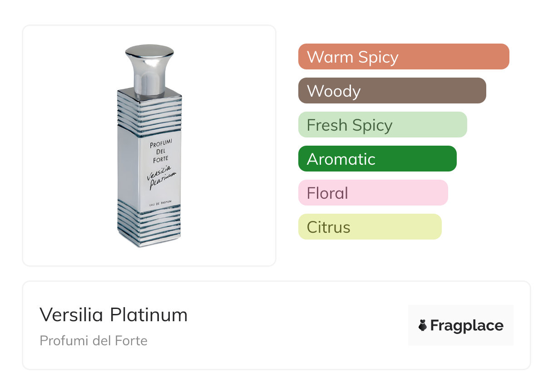Click the letter F in Fragplace
The image size is (553, 392).
pyautogui.click(x=435, y=325)
